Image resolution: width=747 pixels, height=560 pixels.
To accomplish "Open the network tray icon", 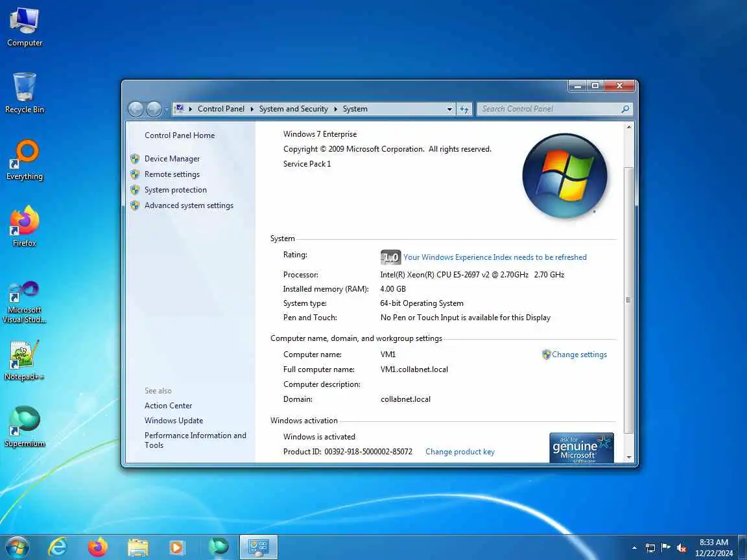I will [650, 548].
